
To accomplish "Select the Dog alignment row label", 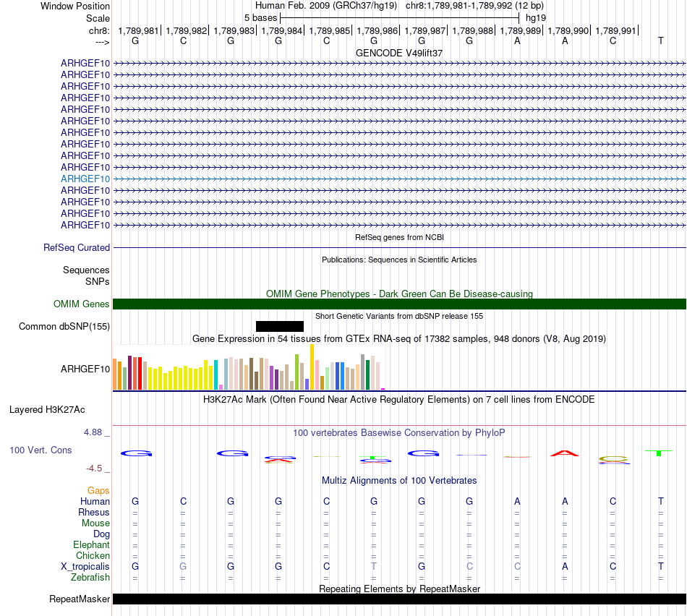I will [101, 534].
